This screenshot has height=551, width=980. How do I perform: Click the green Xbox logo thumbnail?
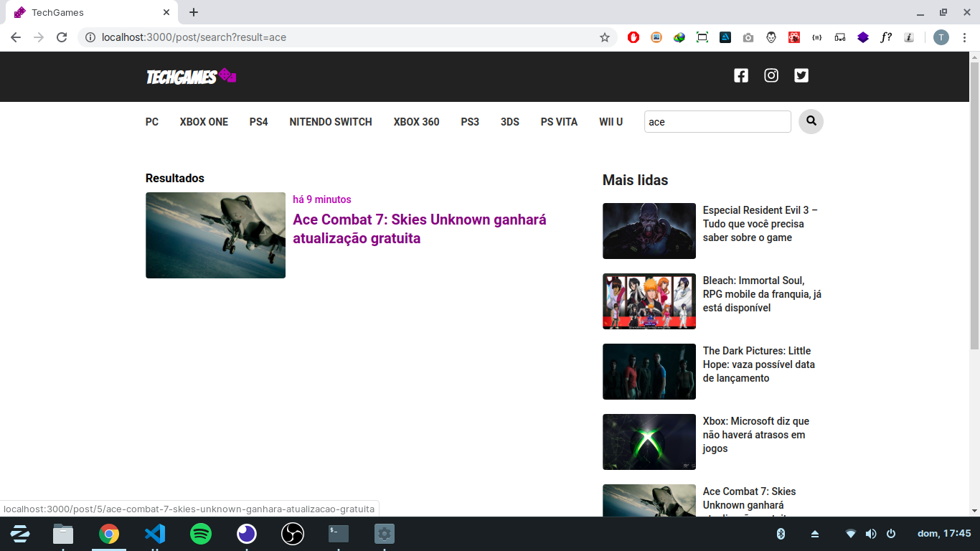(649, 442)
